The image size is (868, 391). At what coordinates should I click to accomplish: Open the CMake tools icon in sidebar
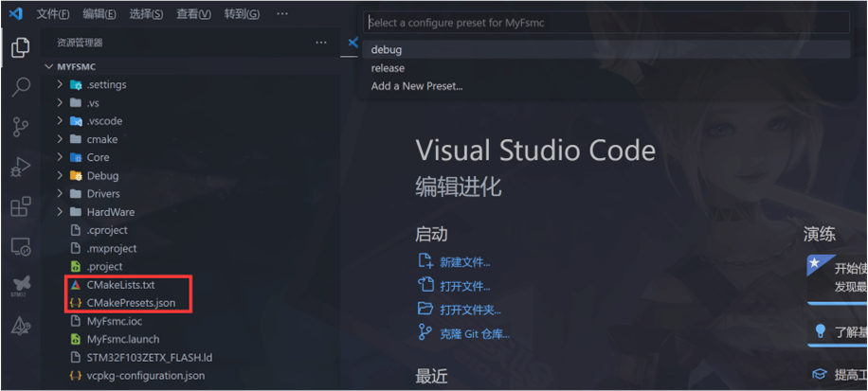pos(20,326)
